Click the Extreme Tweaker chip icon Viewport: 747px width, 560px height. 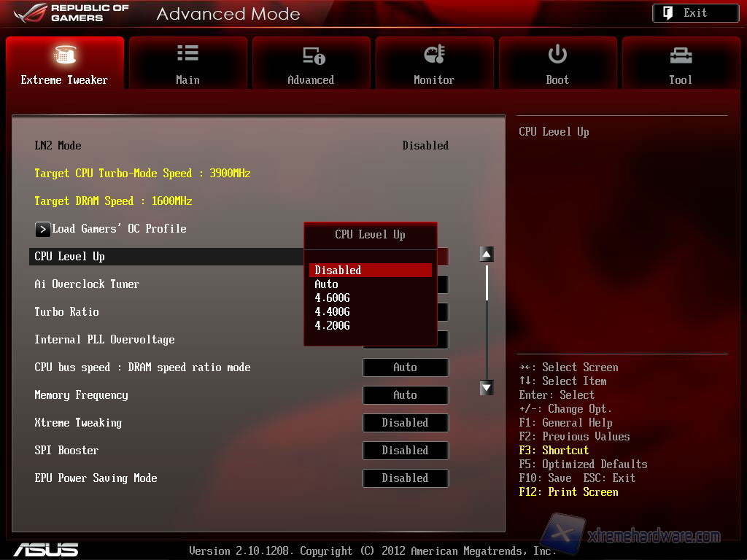point(65,55)
